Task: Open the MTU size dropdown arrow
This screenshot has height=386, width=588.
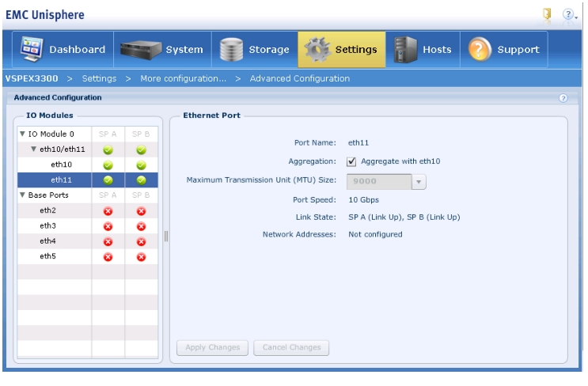Action: [419, 182]
